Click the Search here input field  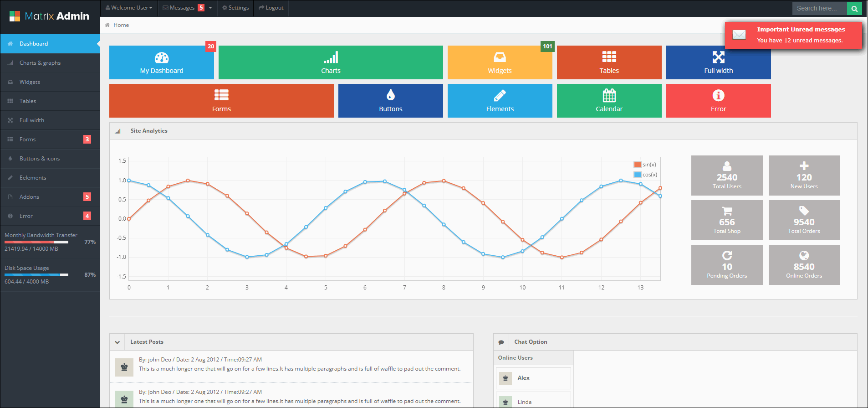click(x=820, y=8)
